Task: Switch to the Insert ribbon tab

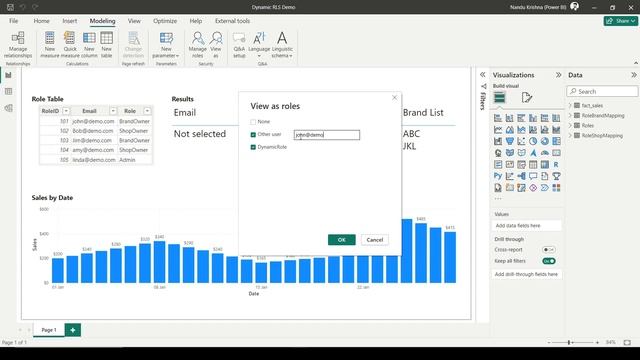Action: tap(69, 21)
